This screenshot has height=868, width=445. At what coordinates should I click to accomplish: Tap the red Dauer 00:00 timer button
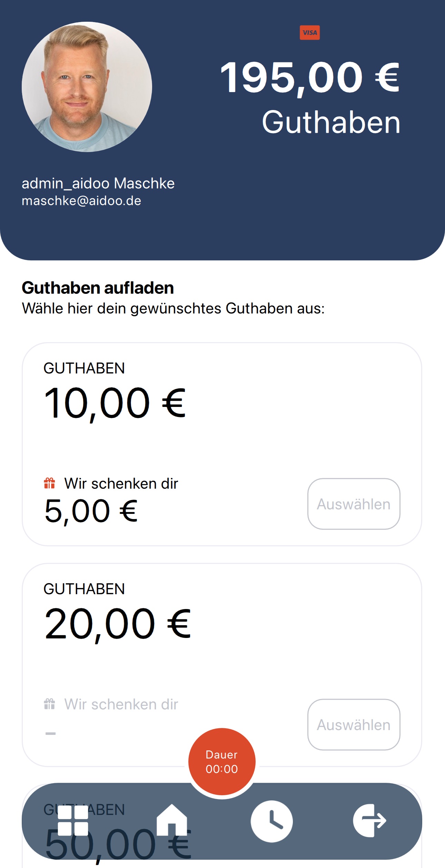pos(222,761)
